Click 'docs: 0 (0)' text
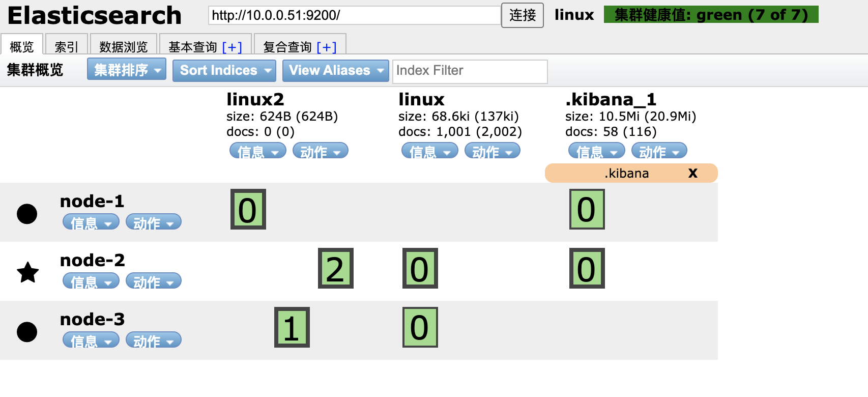Image resolution: width=868 pixels, height=397 pixels. pyautogui.click(x=261, y=132)
